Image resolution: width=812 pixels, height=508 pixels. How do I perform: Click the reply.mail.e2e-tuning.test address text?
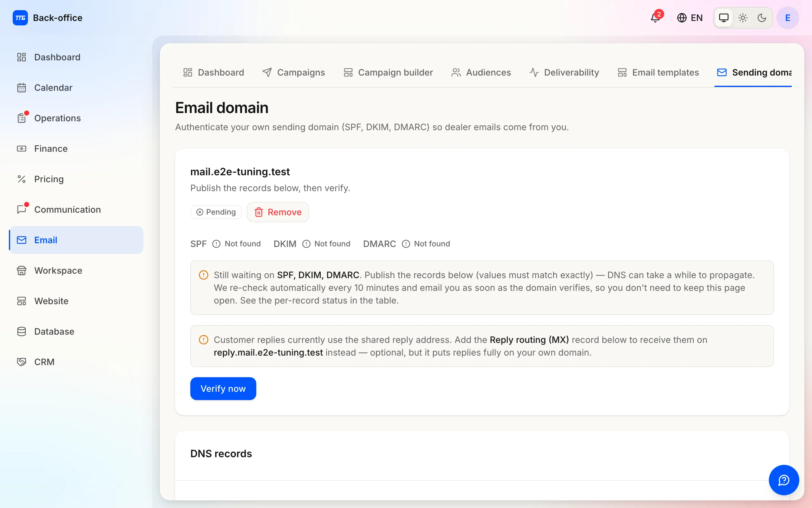tap(268, 353)
